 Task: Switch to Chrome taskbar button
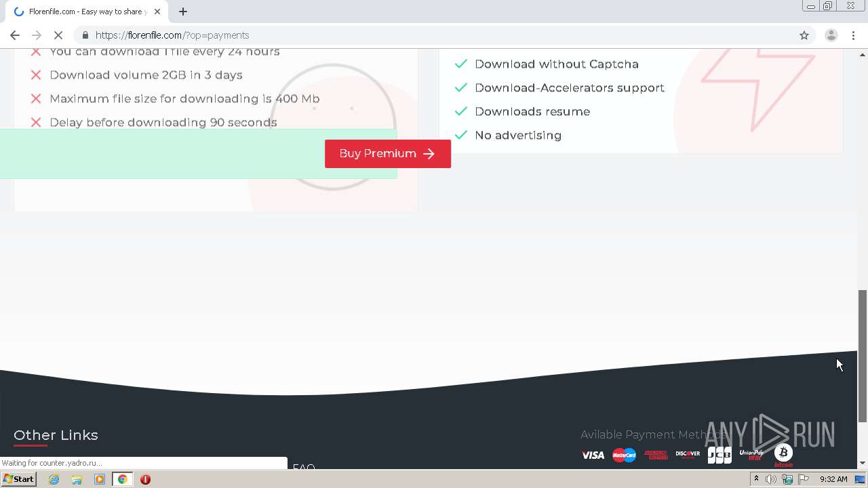123,479
